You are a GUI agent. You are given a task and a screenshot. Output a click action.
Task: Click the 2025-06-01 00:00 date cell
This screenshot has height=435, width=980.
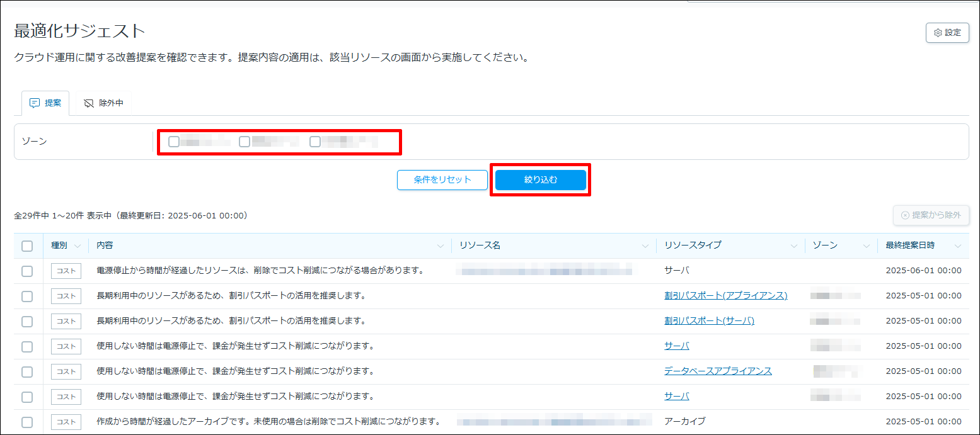point(923,270)
